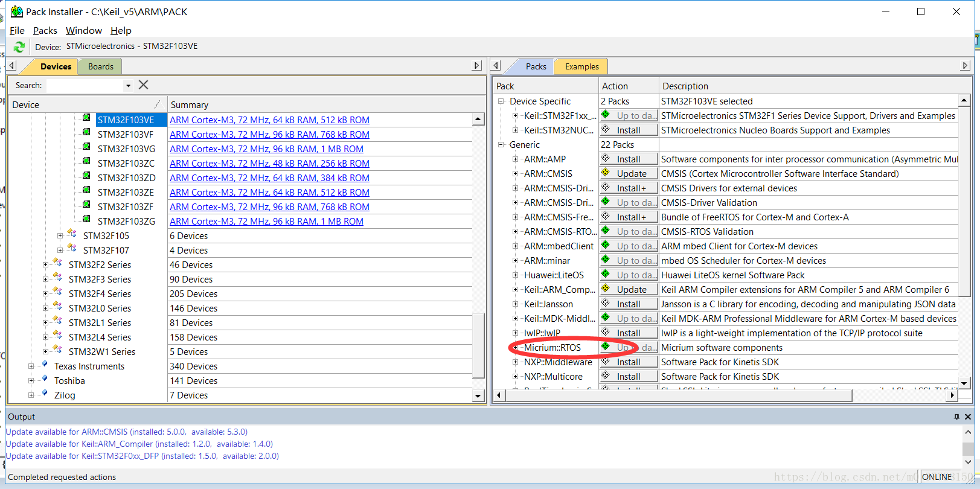Click the green diamond icon for Keil::STM32F1xx
Image resolution: width=980 pixels, height=489 pixels.
pyautogui.click(x=606, y=115)
